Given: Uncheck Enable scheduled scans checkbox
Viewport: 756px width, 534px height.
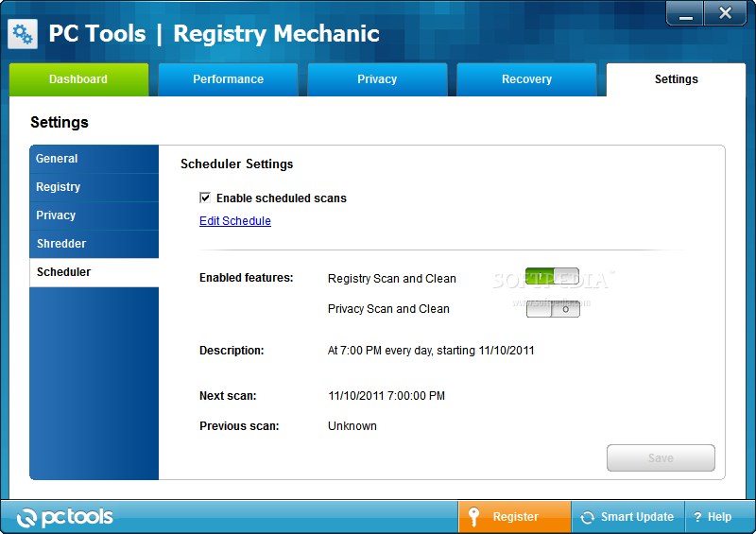Looking at the screenshot, I should pyautogui.click(x=205, y=198).
